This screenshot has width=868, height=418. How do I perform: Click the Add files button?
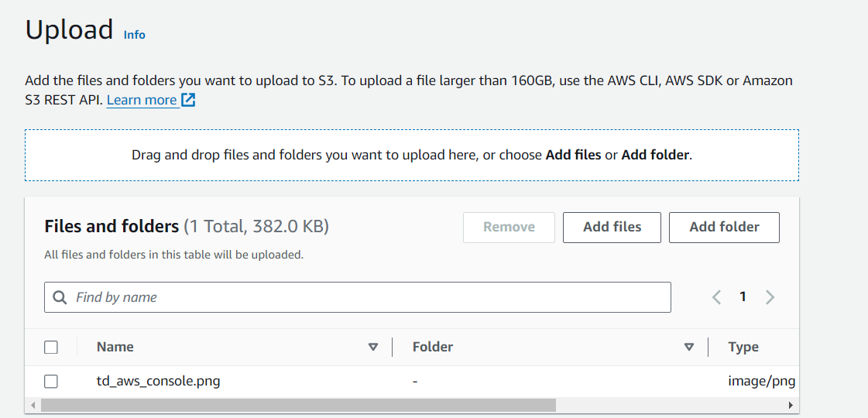[612, 227]
